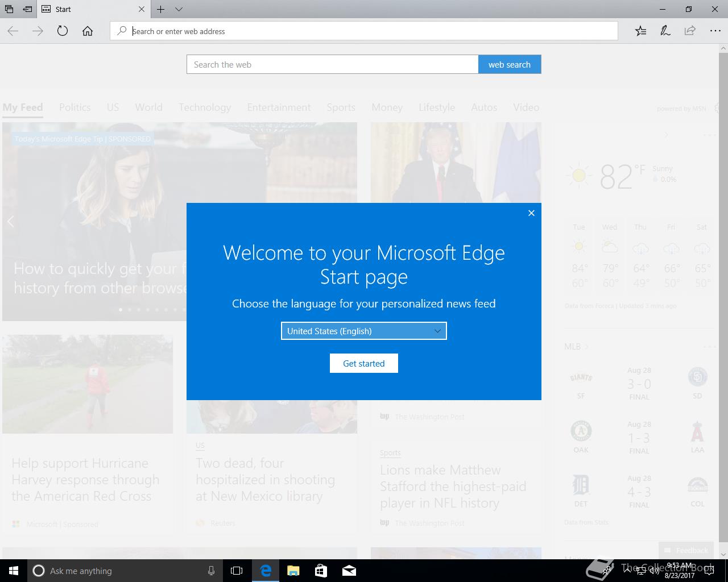Close the Welcome dialog
This screenshot has height=582, width=728.
[x=531, y=213]
